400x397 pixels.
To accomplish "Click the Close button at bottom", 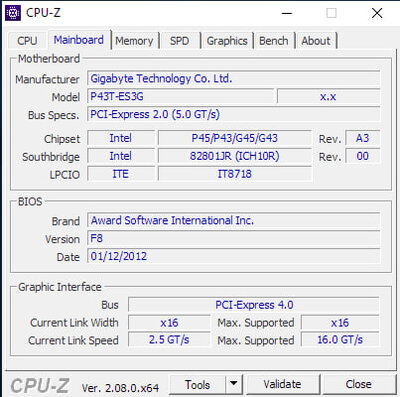I will click(x=358, y=384).
